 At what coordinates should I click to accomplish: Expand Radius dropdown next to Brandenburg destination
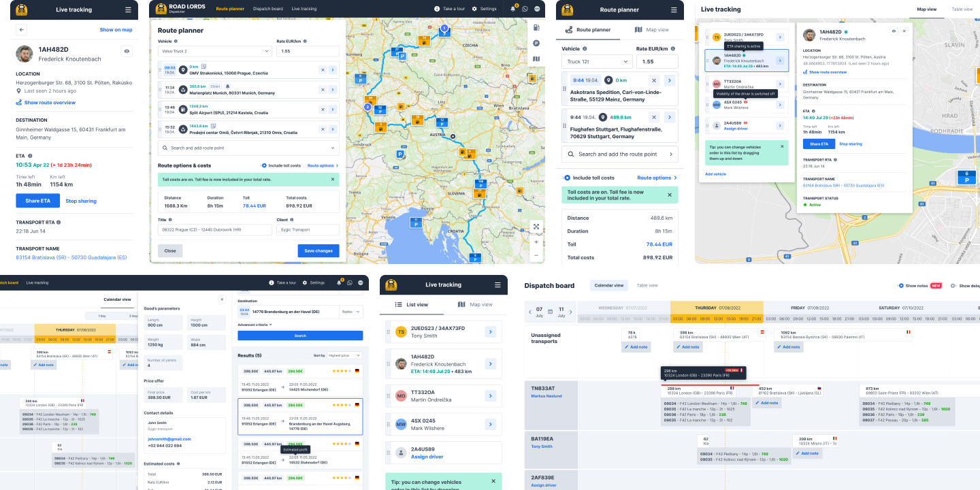[x=351, y=312]
